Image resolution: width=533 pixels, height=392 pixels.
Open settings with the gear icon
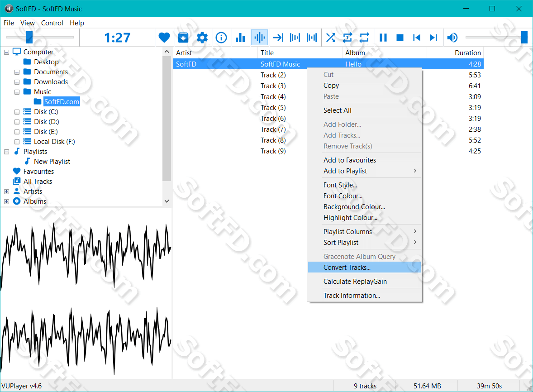(x=202, y=38)
